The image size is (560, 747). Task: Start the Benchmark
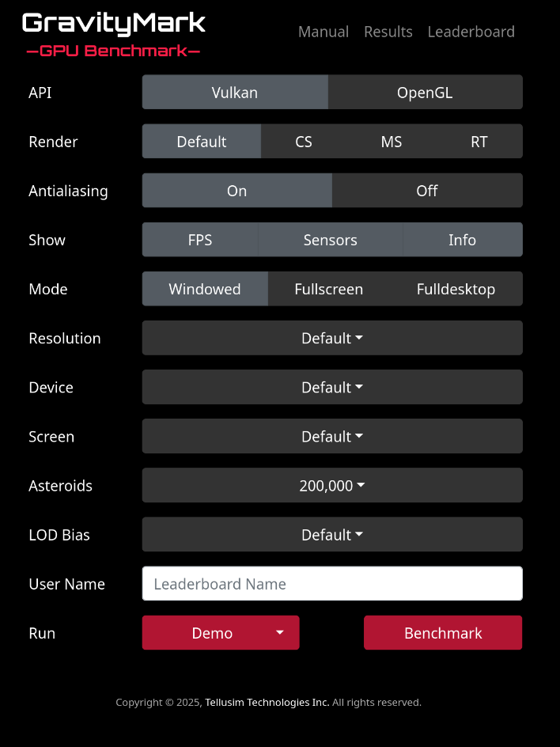[442, 632]
